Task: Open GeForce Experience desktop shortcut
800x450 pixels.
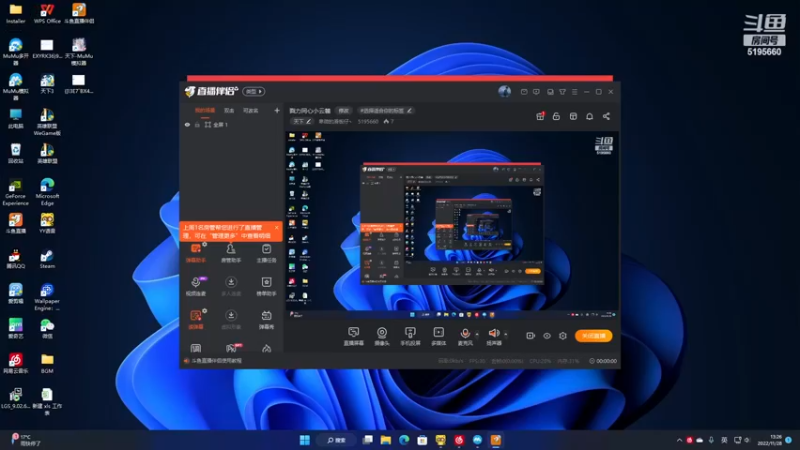Action: [15, 192]
